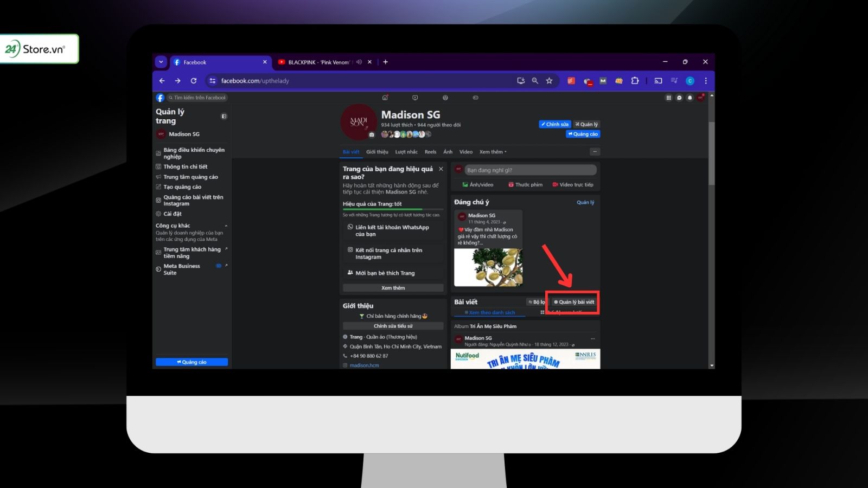This screenshot has height=488, width=868.
Task: Collapse the Quản lý trang sidebar icon
Action: pyautogui.click(x=224, y=116)
